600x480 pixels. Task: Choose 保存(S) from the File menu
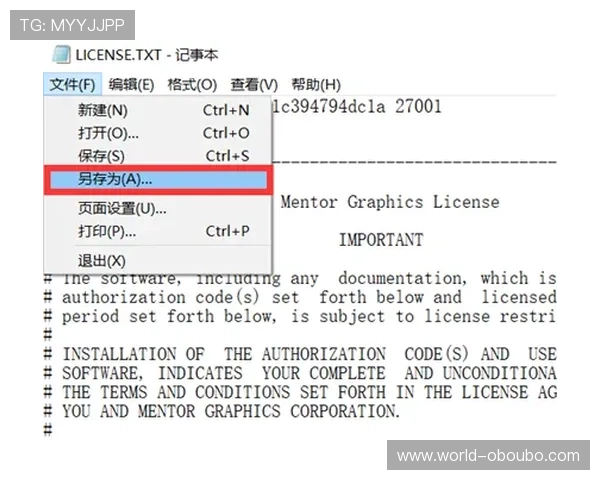tap(158, 156)
